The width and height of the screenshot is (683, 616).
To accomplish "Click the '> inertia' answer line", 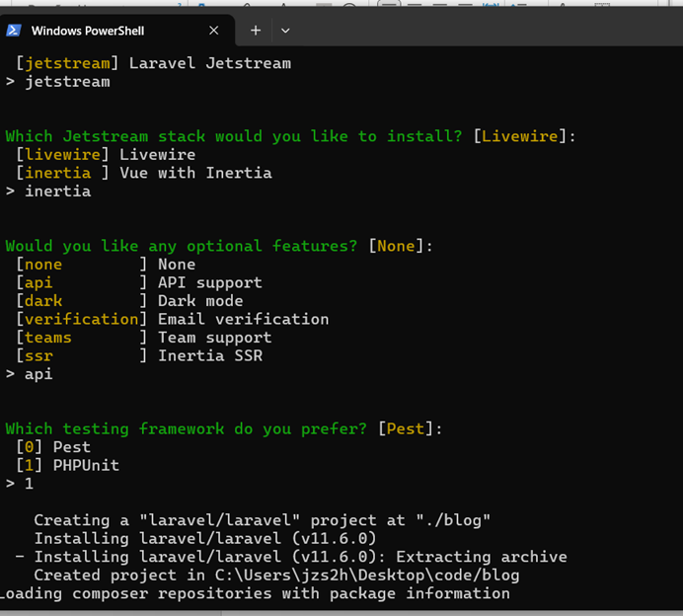I will (48, 192).
